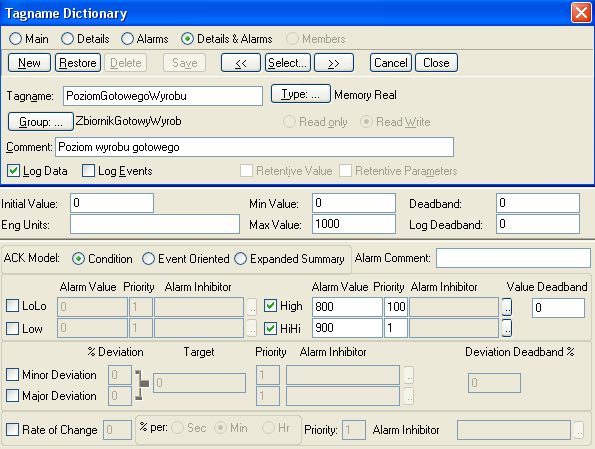Click the Max Value field
Image resolution: width=595 pixels, height=449 pixels.
point(354,224)
